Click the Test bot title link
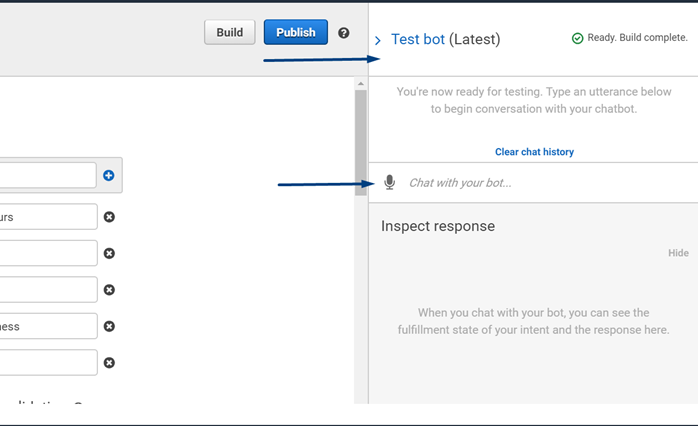The image size is (698, 426). (x=418, y=39)
